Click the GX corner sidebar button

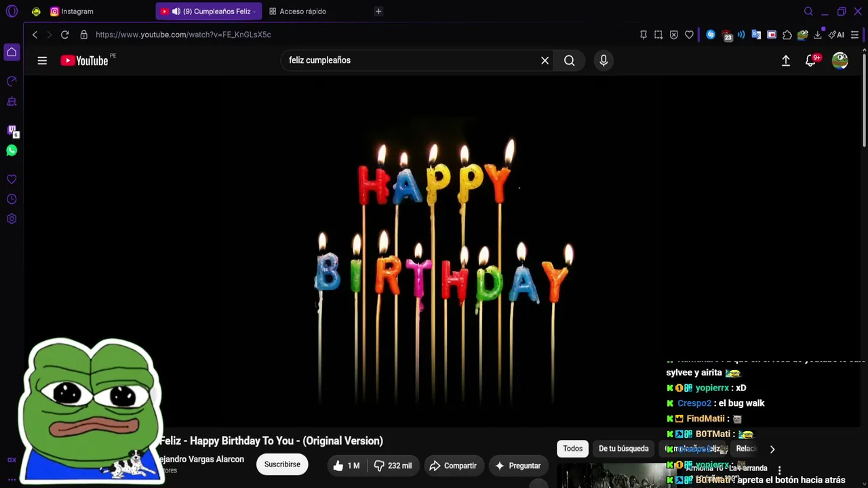coord(12,460)
